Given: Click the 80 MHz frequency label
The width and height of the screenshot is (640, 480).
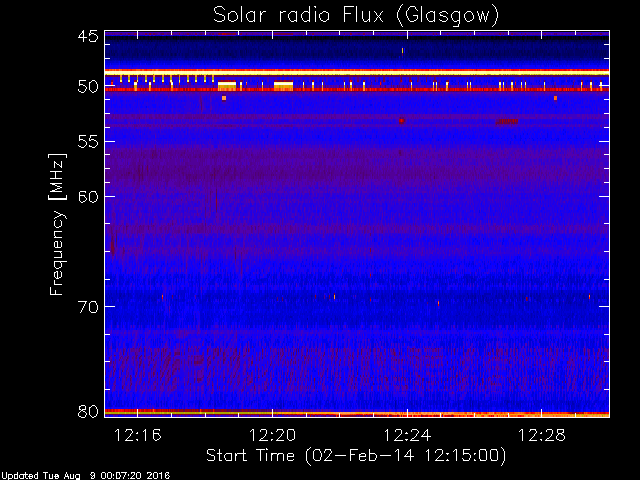Looking at the screenshot, I should click(x=88, y=411).
